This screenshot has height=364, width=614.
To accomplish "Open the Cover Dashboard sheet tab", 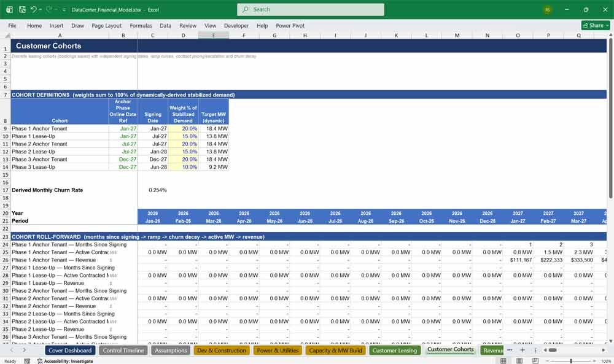I will [x=70, y=350].
